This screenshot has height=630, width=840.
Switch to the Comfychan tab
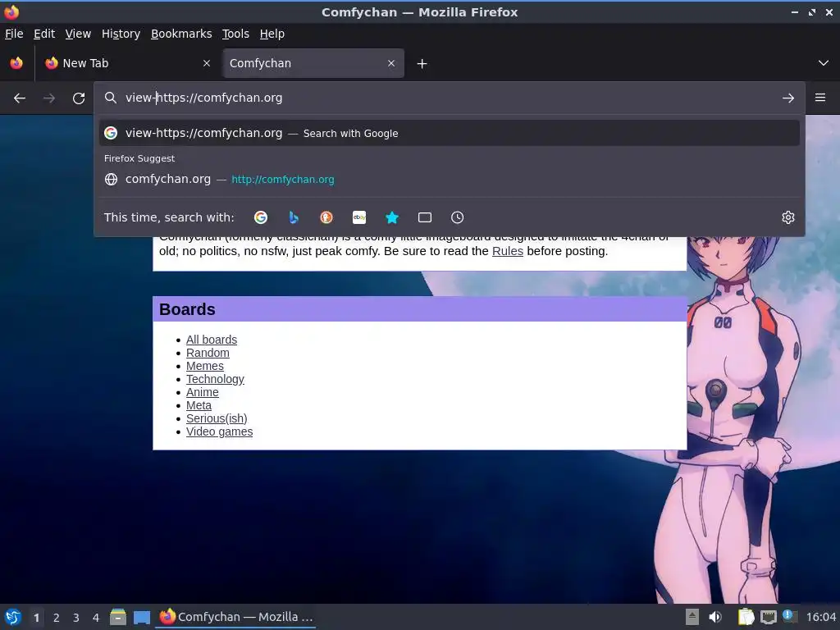[313, 63]
